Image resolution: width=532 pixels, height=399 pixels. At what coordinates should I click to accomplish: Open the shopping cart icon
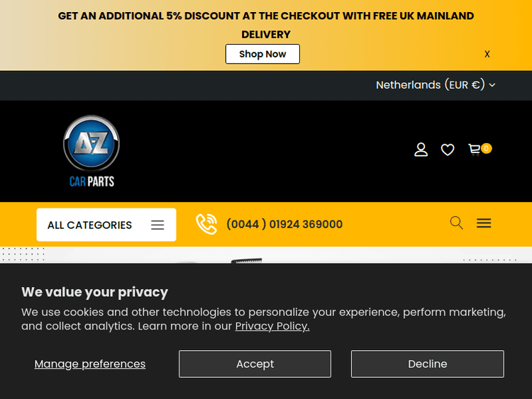click(475, 150)
